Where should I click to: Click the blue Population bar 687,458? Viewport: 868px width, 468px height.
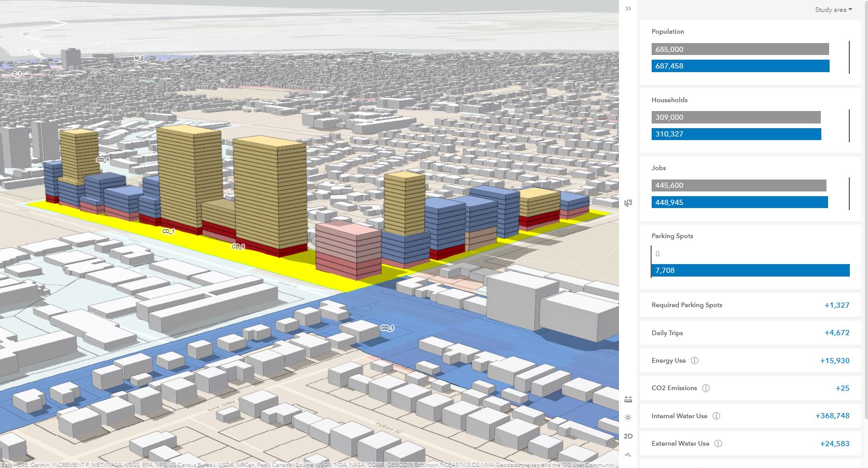[740, 66]
